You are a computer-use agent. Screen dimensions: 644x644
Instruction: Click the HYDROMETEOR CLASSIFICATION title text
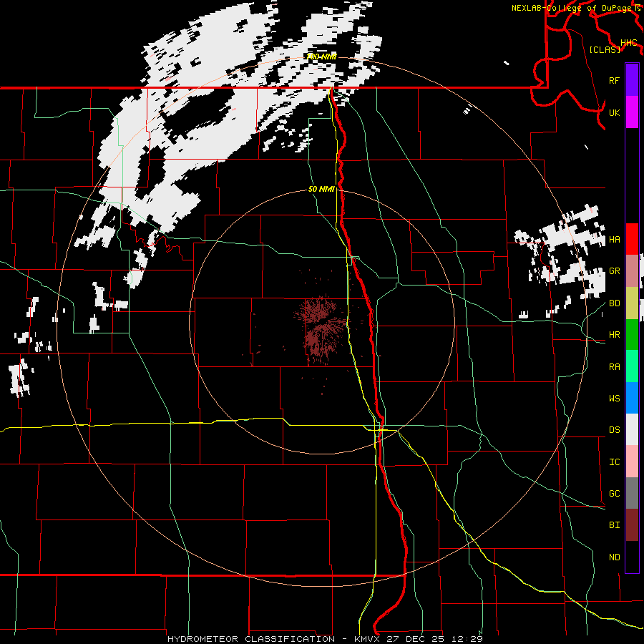[x=251, y=639]
